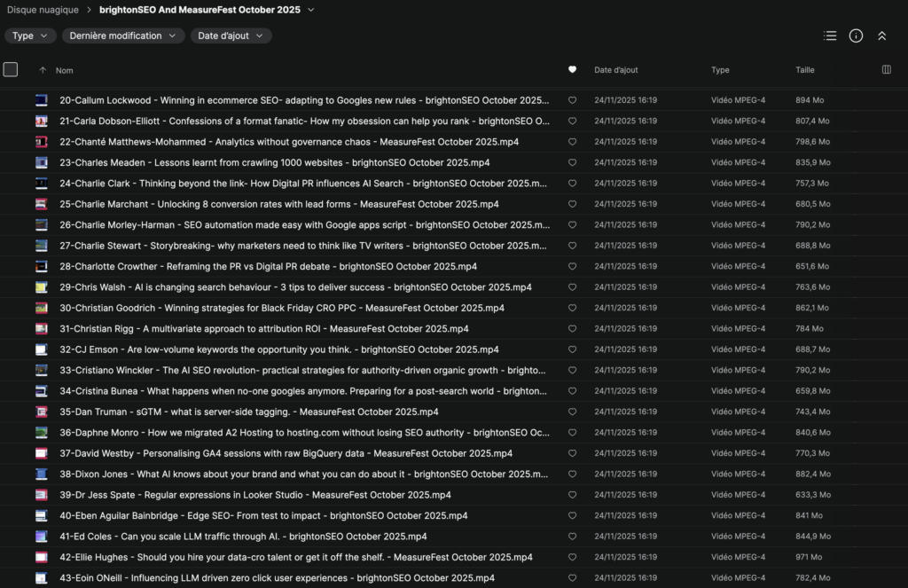Image resolution: width=908 pixels, height=588 pixels.
Task: Open the Type filter dropdown
Action: pyautogui.click(x=31, y=36)
